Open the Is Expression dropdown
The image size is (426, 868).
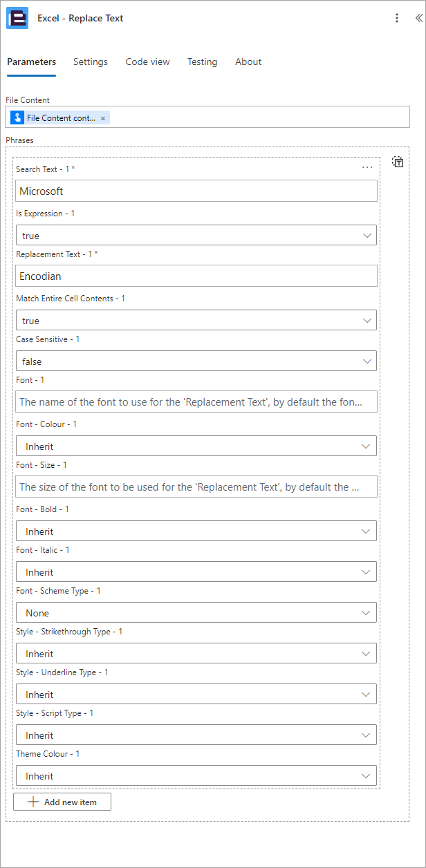(196, 235)
